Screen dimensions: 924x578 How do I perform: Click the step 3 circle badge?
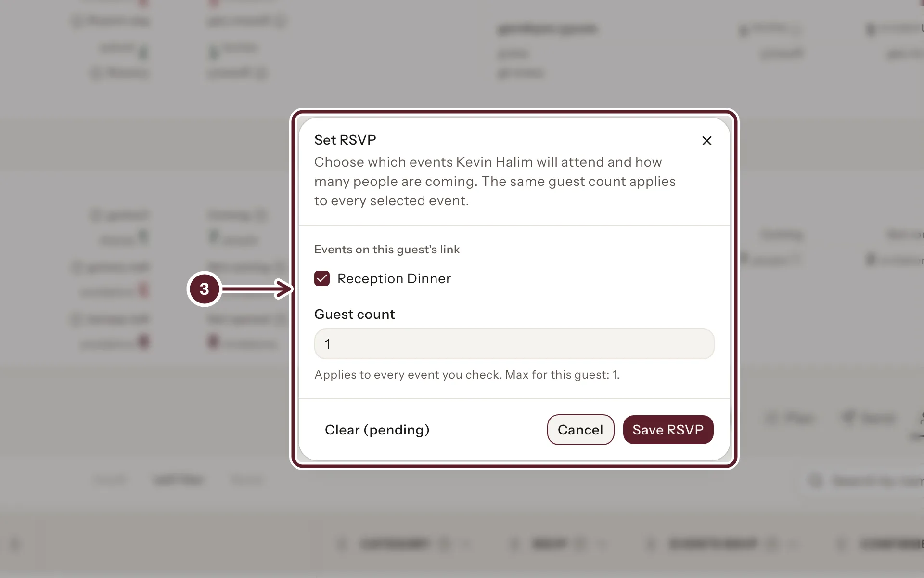pyautogui.click(x=204, y=289)
